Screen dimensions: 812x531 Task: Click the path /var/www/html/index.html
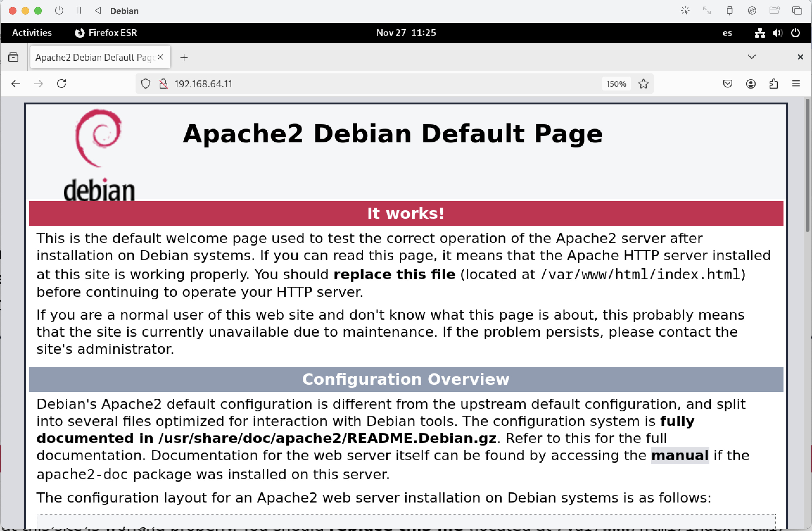tap(640, 274)
